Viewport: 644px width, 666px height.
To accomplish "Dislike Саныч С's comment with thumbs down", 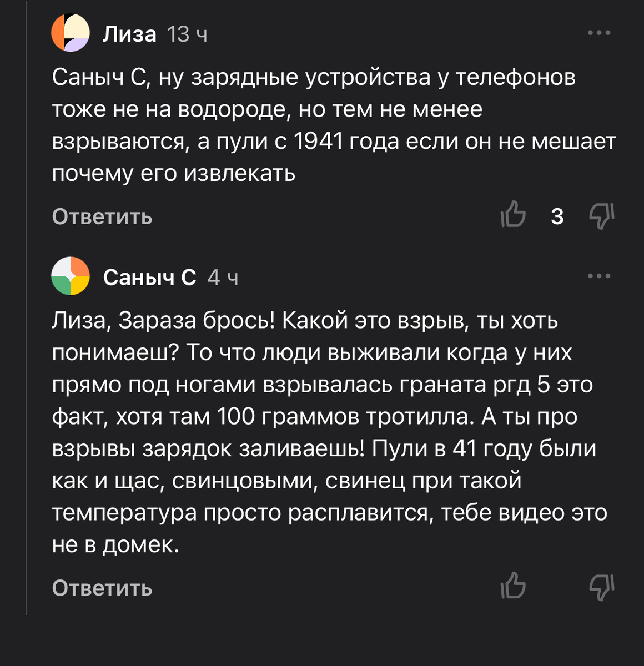I will [x=601, y=587].
